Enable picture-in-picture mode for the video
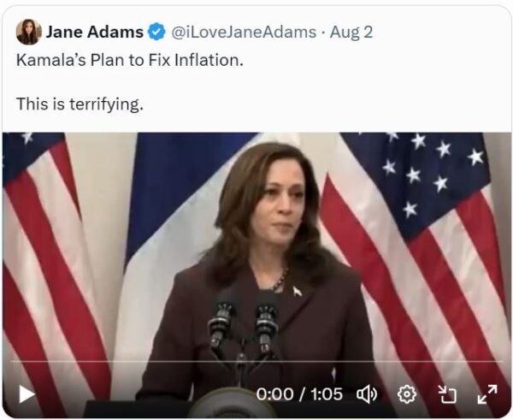Viewport: 513px width, 420px height. point(447,394)
